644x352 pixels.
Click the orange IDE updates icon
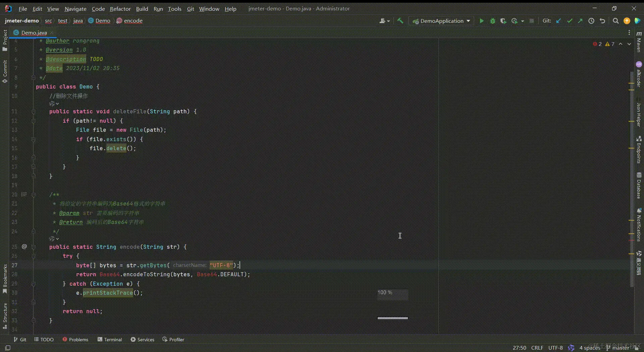[x=627, y=21]
